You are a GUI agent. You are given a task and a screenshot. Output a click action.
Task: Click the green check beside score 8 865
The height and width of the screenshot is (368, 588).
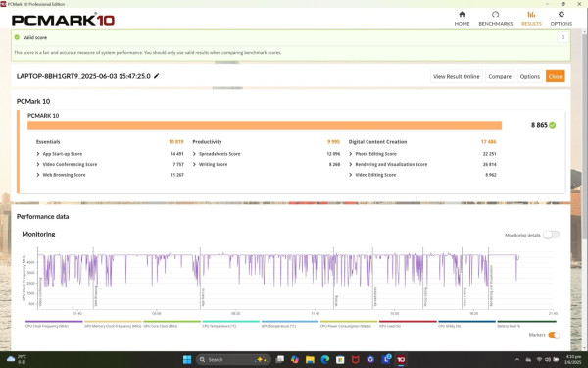click(x=553, y=125)
